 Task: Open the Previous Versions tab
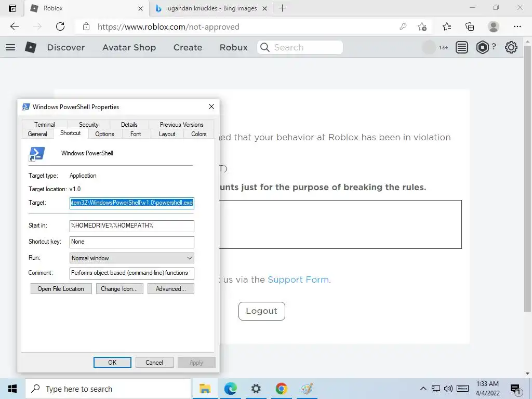point(181,125)
